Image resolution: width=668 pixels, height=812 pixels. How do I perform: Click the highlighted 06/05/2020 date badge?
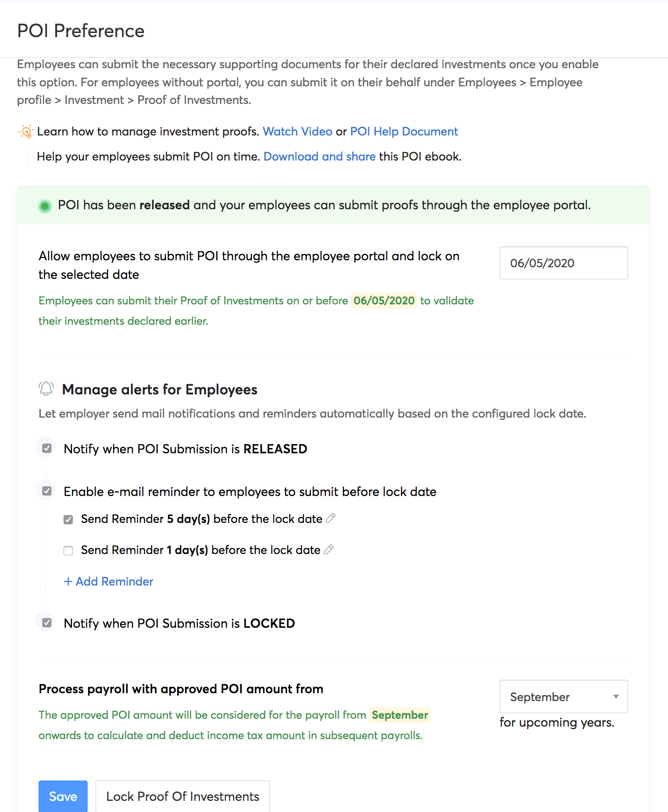coord(384,301)
